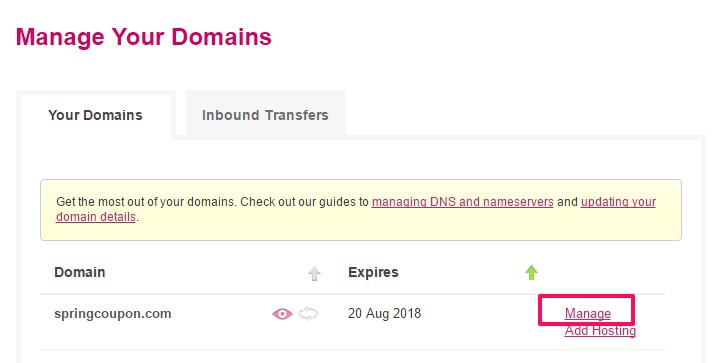Click the 20 Aug 2018 expiry date
Viewport: 713px width, 363px height.
384,313
